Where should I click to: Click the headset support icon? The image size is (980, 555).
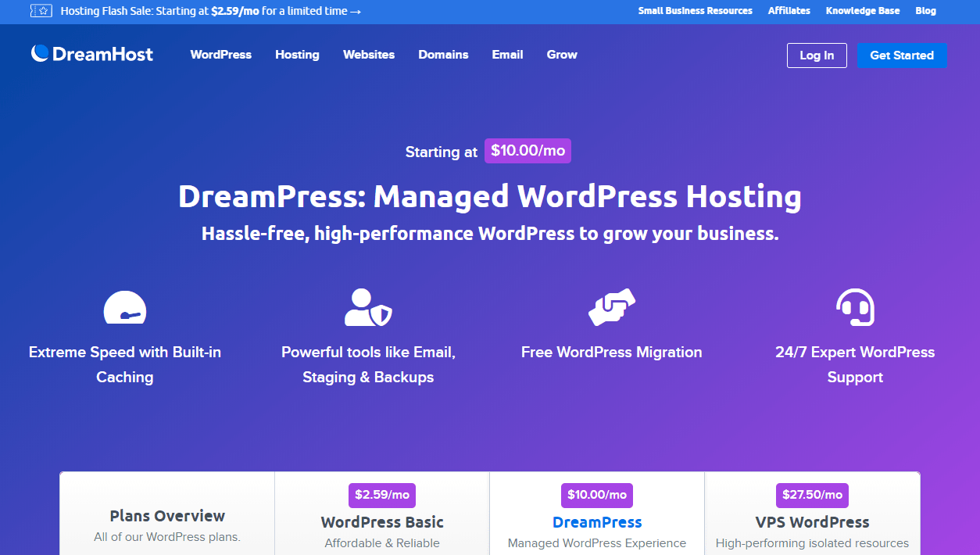[855, 307]
